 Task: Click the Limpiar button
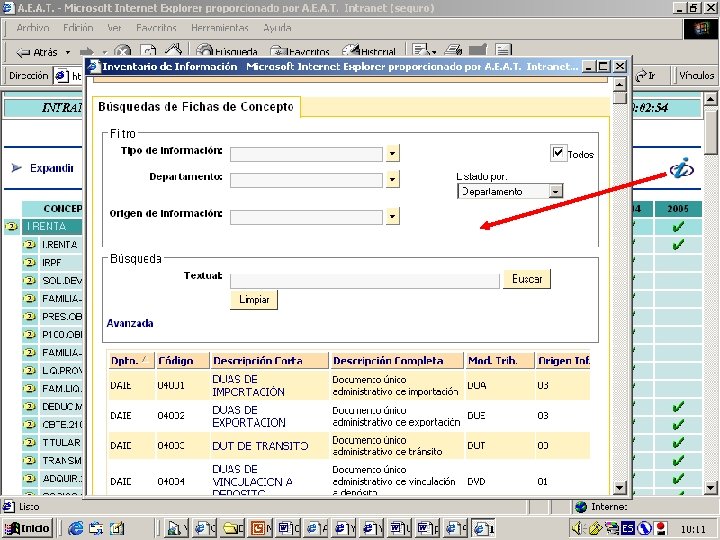point(254,300)
